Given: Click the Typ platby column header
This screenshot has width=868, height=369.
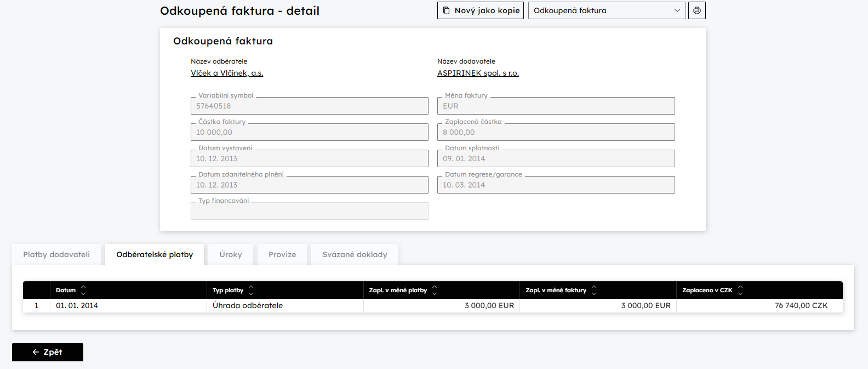Looking at the screenshot, I should (285, 290).
